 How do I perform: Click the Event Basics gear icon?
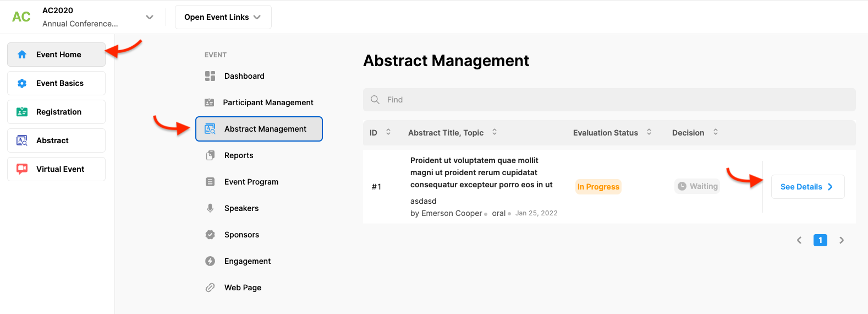[22, 83]
